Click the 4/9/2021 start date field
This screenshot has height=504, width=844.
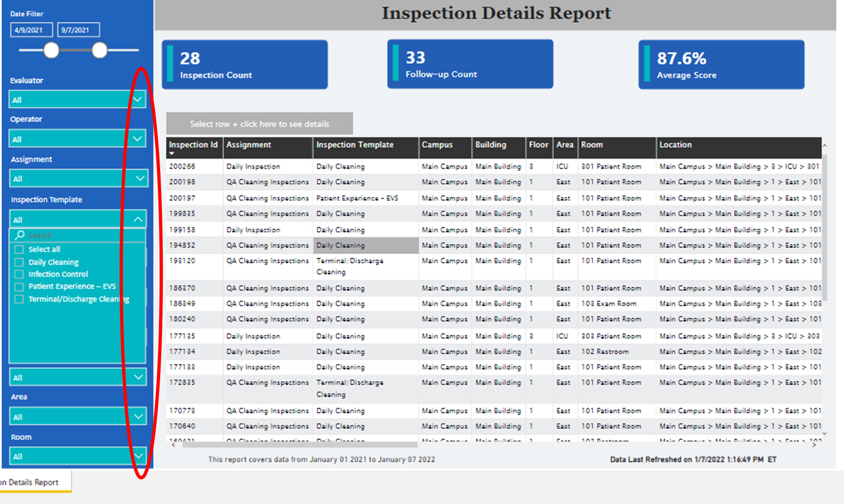pyautogui.click(x=31, y=30)
